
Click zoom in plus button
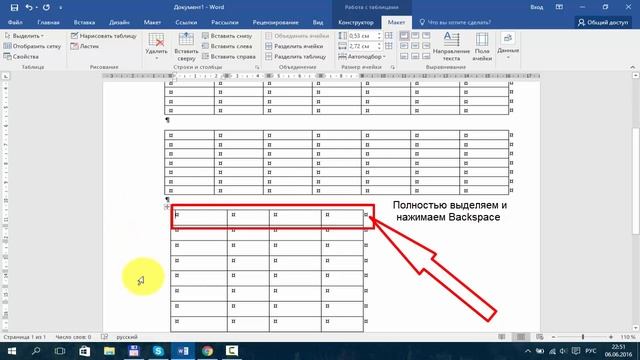[x=611, y=337]
